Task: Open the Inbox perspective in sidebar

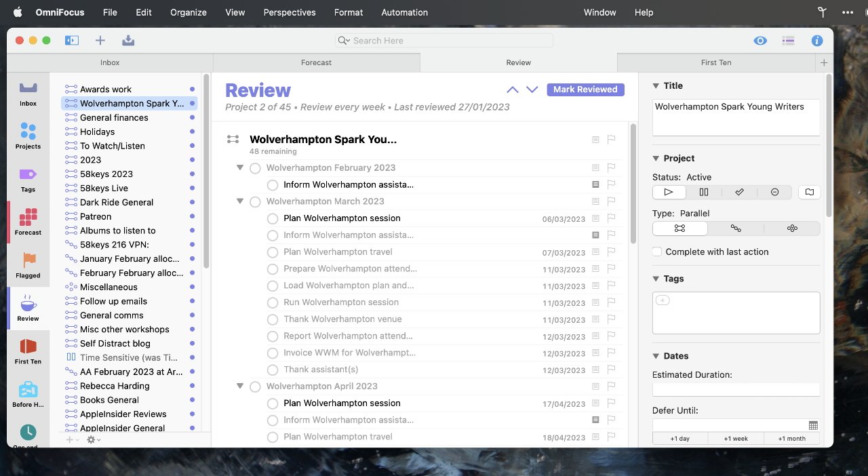Action: [28, 93]
